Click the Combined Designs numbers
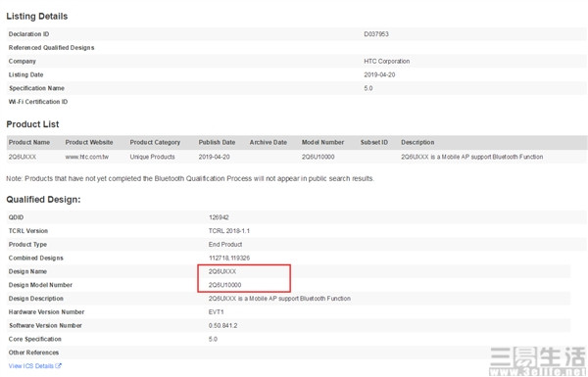 [x=229, y=258]
